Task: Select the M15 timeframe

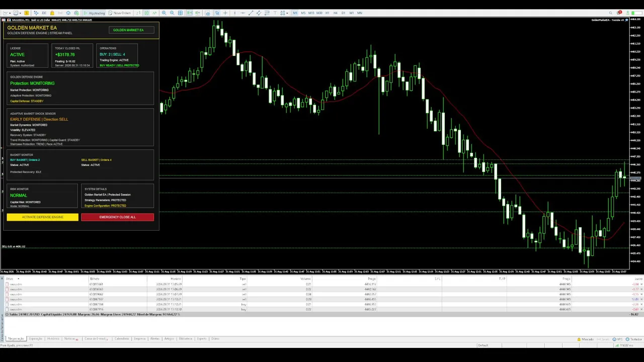Action: point(311,13)
